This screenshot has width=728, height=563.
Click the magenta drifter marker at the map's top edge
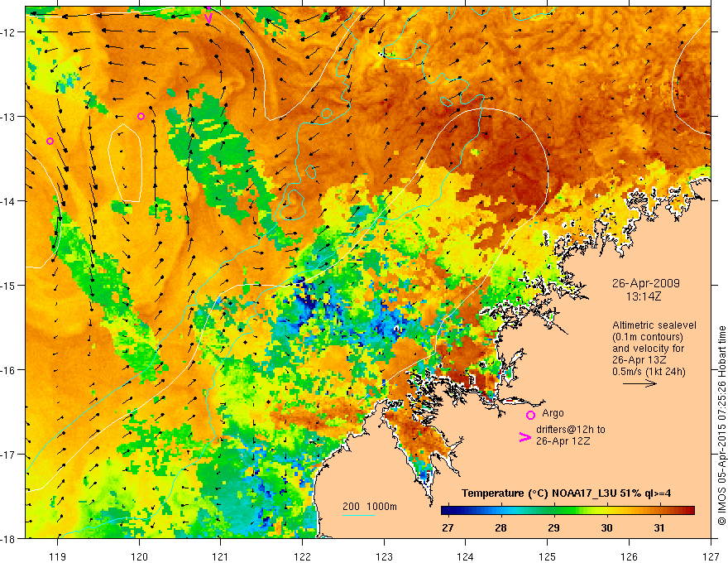tap(209, 17)
